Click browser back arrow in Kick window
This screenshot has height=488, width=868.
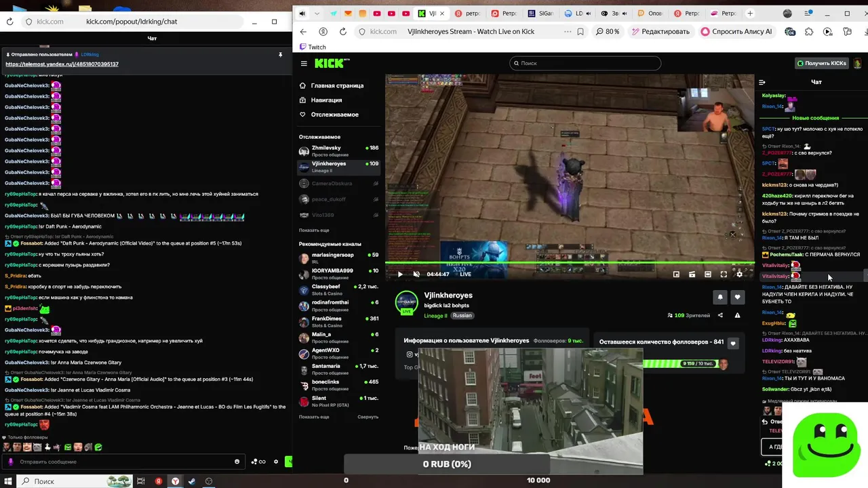coord(303,31)
